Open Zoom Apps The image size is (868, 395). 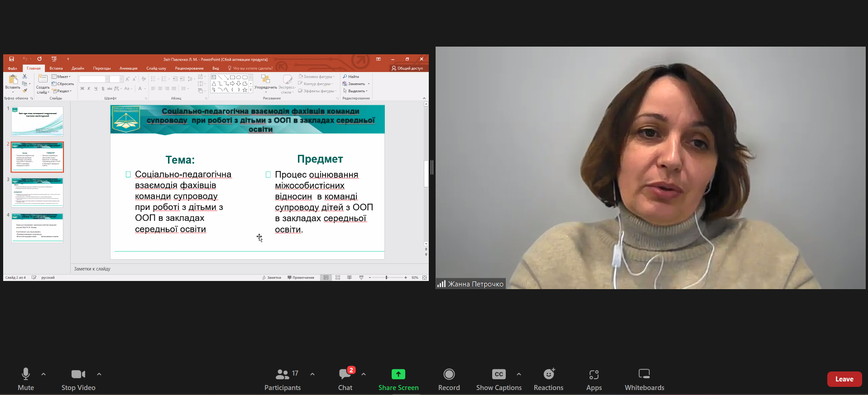[x=594, y=379]
